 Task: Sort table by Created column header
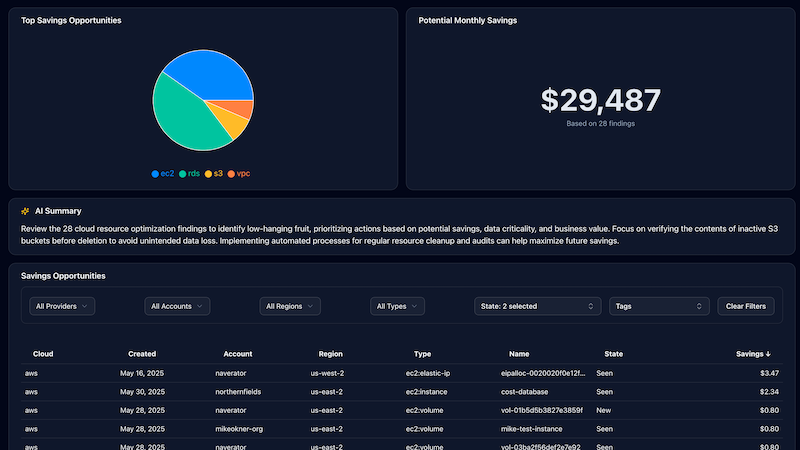pos(142,354)
